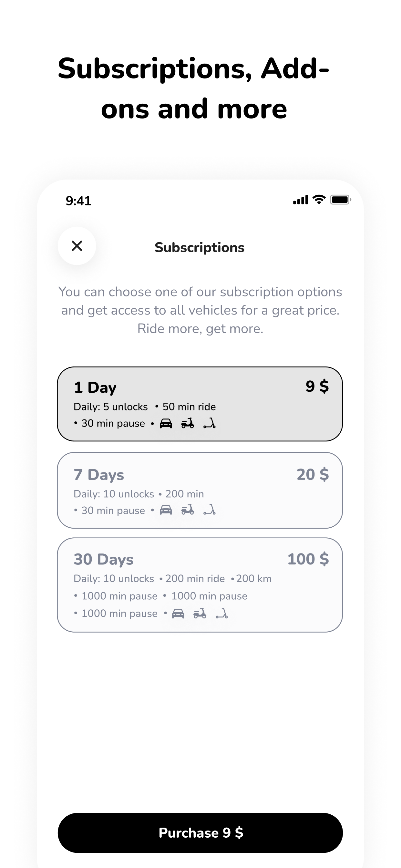This screenshot has width=401, height=868.
Task: Click the 20 $ price label
Action: coord(313,474)
